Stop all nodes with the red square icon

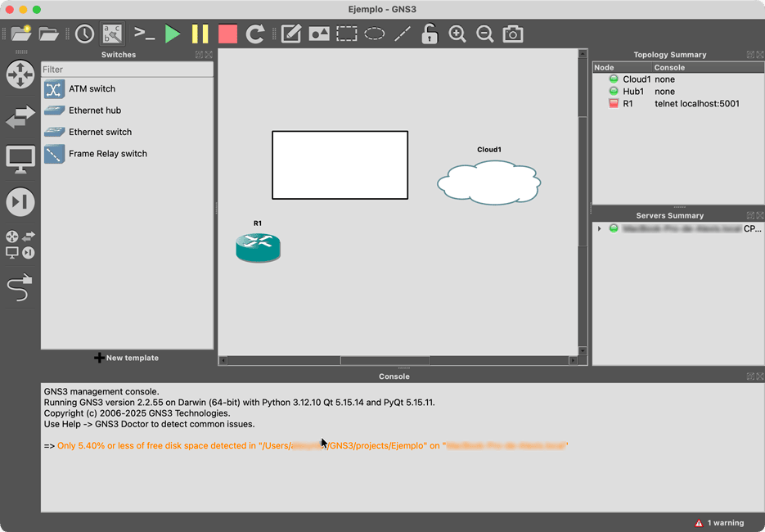227,34
